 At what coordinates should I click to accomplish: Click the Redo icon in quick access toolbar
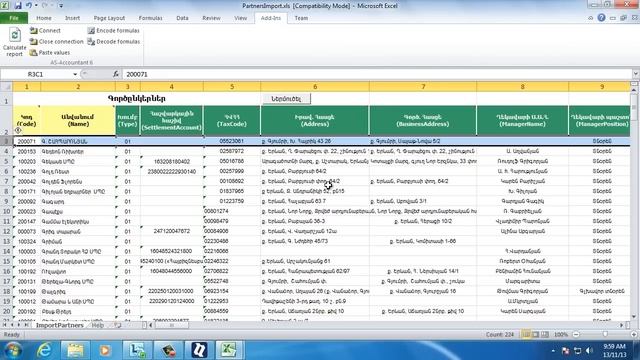pyautogui.click(x=44, y=6)
